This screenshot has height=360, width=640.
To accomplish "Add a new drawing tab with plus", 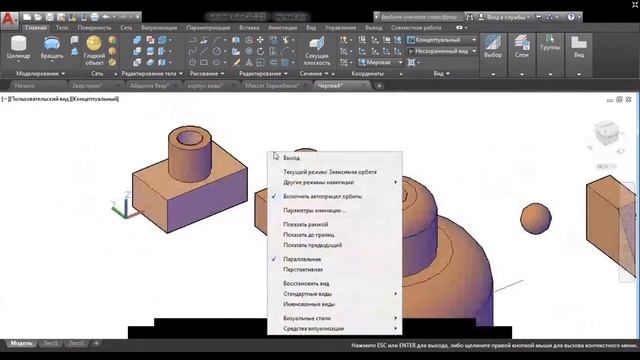I will coord(379,86).
